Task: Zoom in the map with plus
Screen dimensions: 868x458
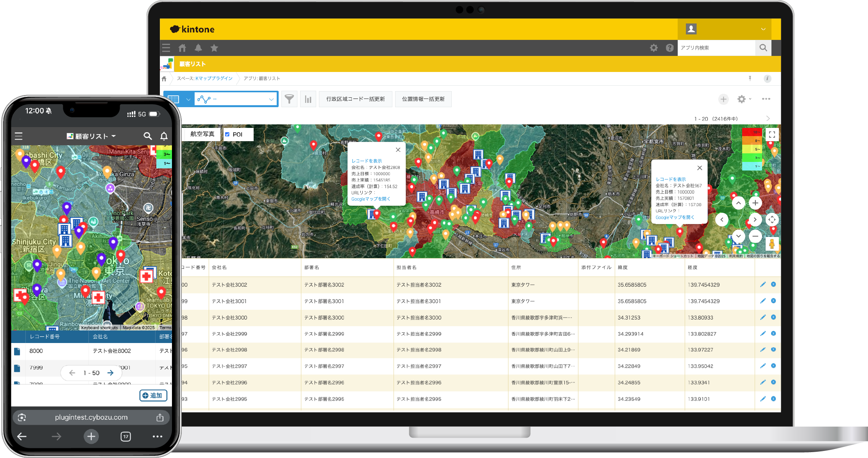Action: click(755, 203)
